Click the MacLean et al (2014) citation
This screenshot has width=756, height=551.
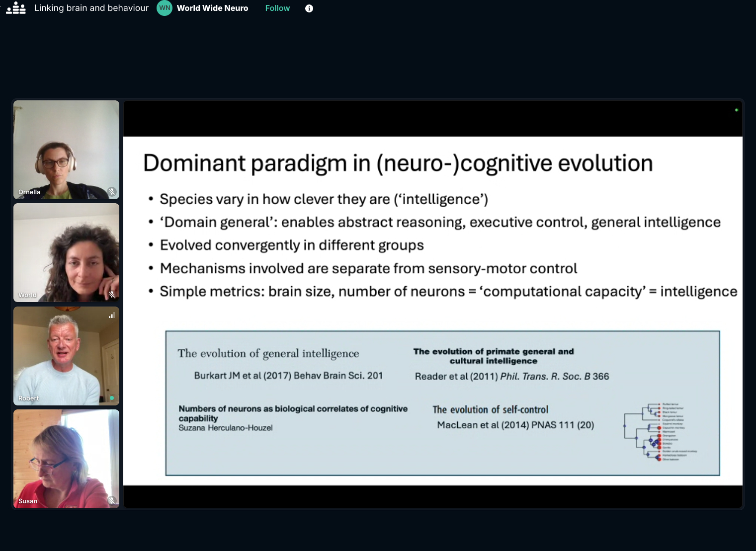[515, 425]
